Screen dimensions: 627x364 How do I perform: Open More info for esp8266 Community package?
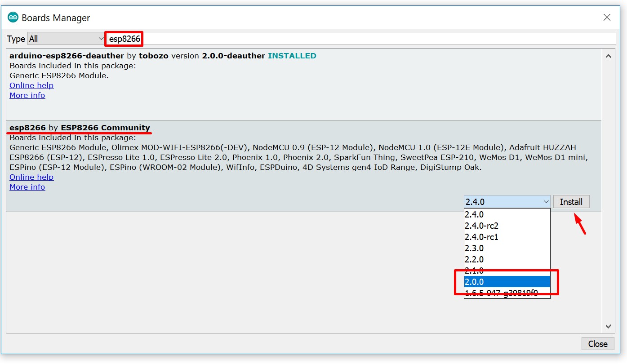(x=27, y=187)
